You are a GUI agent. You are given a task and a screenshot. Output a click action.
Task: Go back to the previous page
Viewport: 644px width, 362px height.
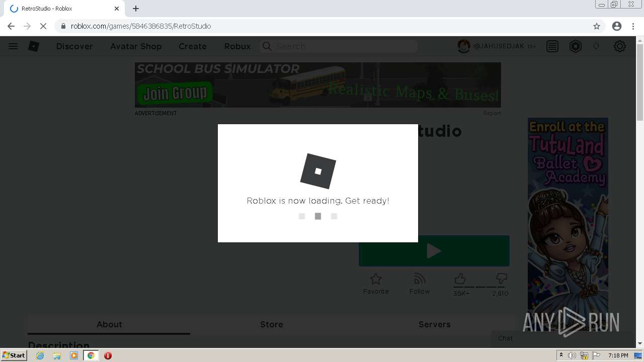(11, 26)
